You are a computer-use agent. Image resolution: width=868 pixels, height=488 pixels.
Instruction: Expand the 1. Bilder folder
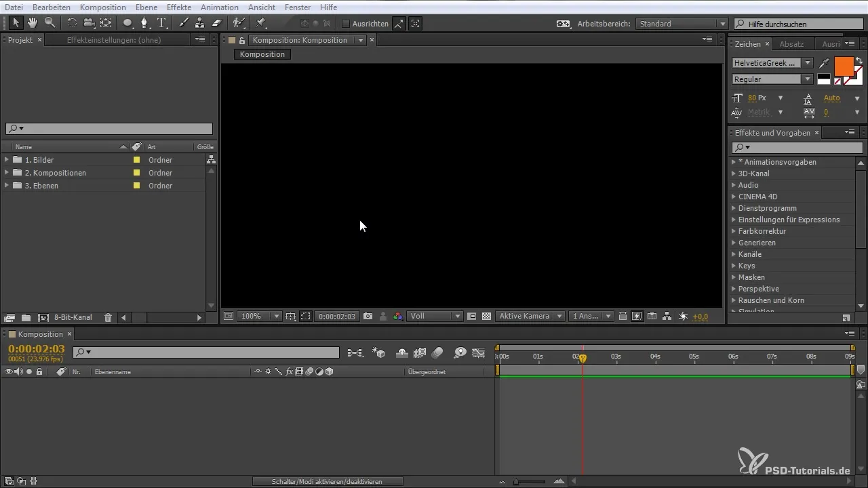click(7, 160)
